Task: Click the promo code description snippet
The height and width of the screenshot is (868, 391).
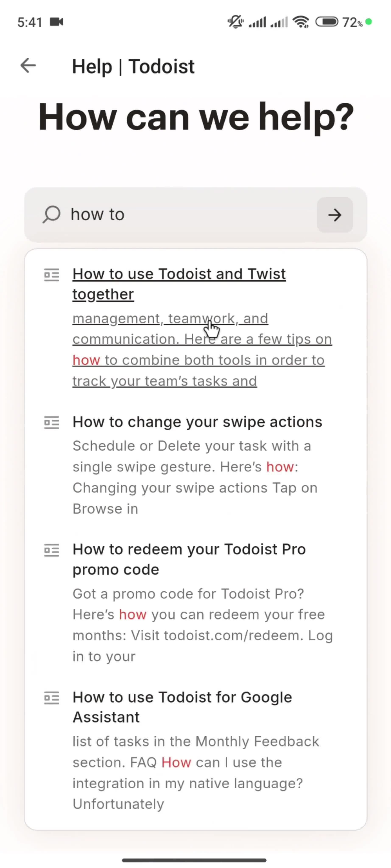Action: [x=202, y=625]
